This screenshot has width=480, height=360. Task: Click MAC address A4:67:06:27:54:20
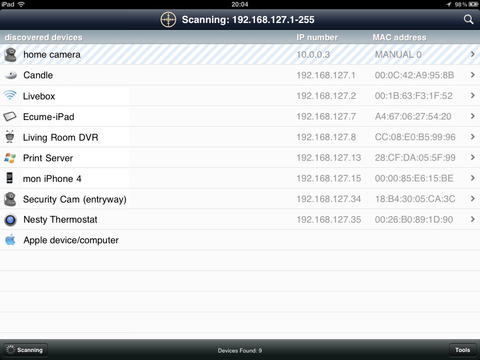coord(413,116)
